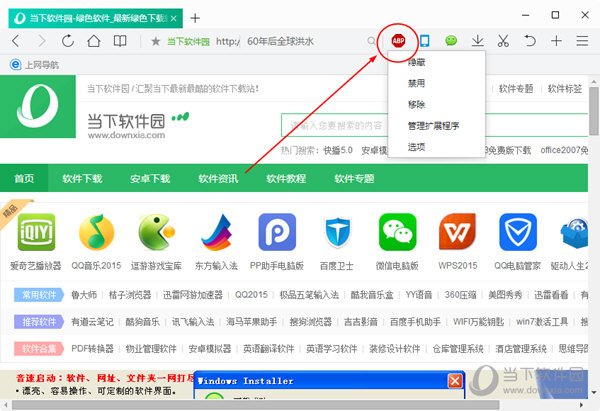Image resolution: width=600 pixels, height=411 pixels.
Task: Click the ABP Adblock Plus extension icon
Action: point(398,41)
